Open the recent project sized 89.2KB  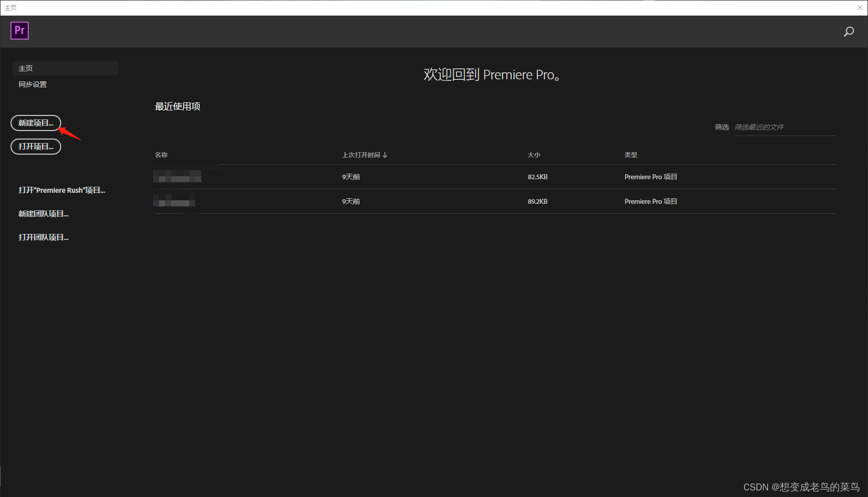(x=495, y=201)
